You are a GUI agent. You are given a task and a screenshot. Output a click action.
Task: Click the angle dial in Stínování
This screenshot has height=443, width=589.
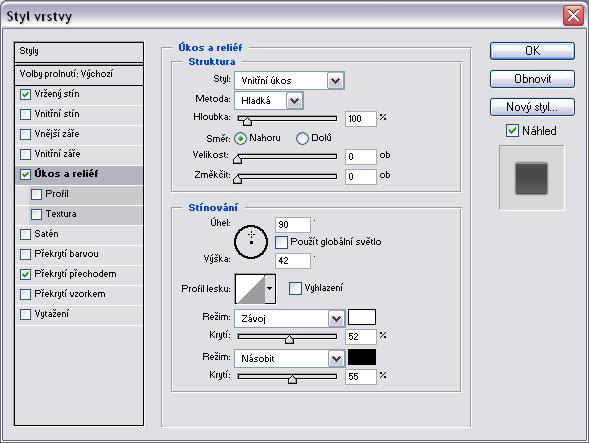251,242
